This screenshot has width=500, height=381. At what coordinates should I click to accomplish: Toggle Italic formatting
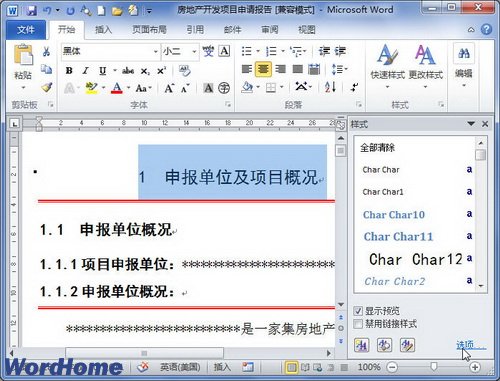(86, 71)
